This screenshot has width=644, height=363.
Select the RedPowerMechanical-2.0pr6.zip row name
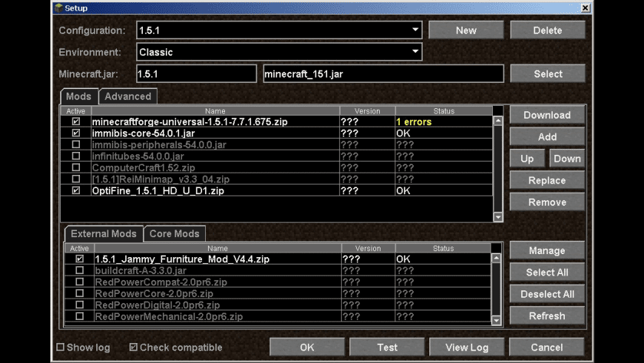click(x=169, y=316)
